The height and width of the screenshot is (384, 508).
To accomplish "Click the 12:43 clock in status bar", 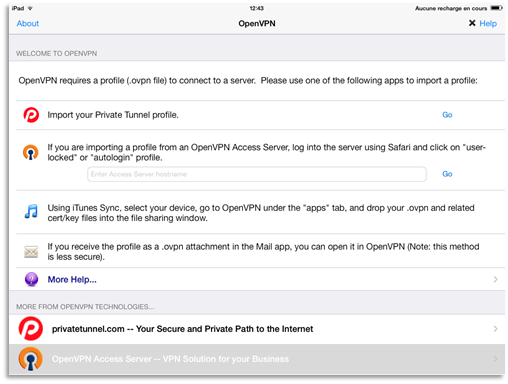I will 257,8.
